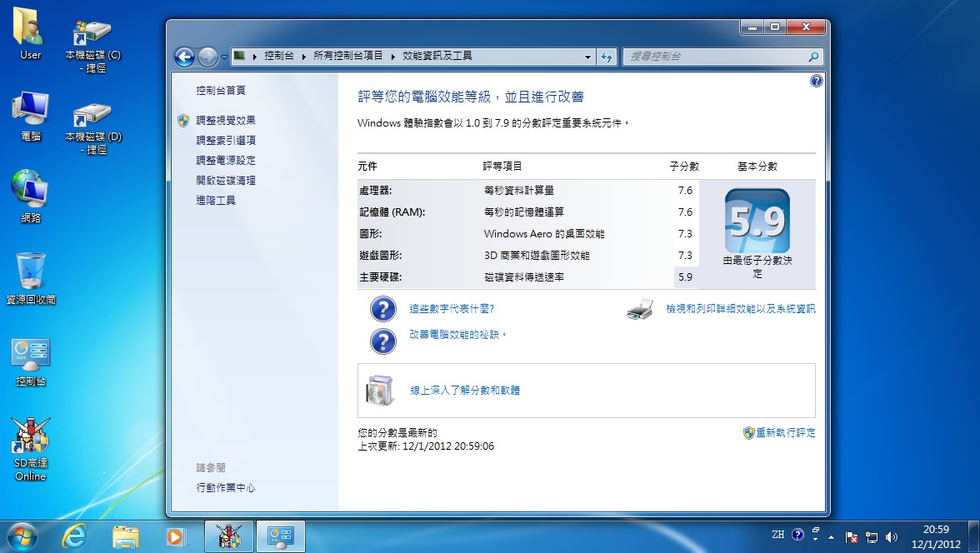Click ZH language bar indicator
The width and height of the screenshot is (980, 553).
coord(778,535)
